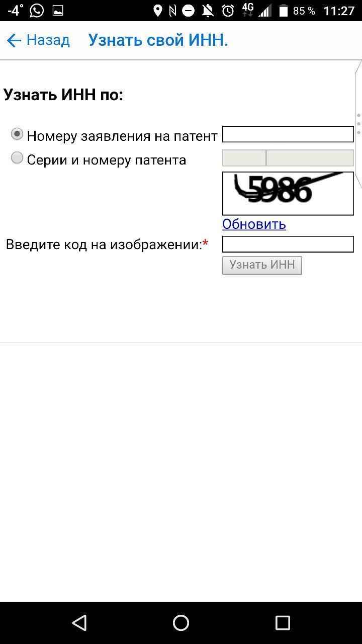The height and width of the screenshot is (644, 362).
Task: Focus the patent application number field
Action: 288,134
